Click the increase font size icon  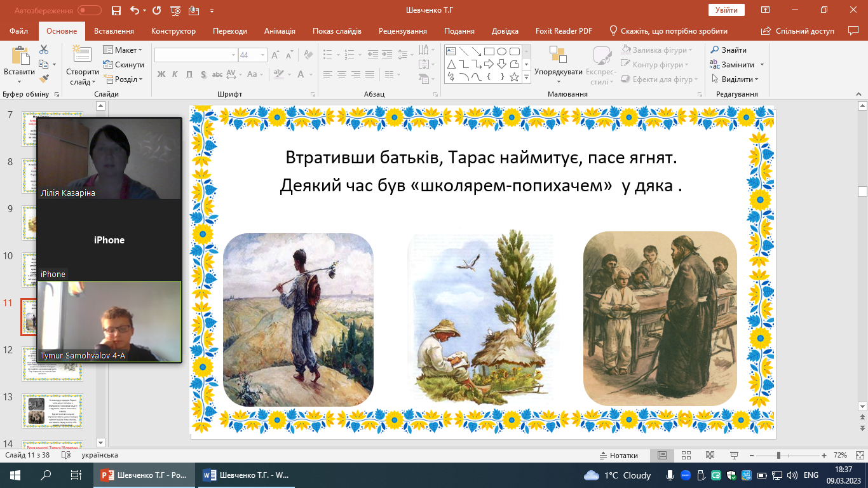point(276,56)
